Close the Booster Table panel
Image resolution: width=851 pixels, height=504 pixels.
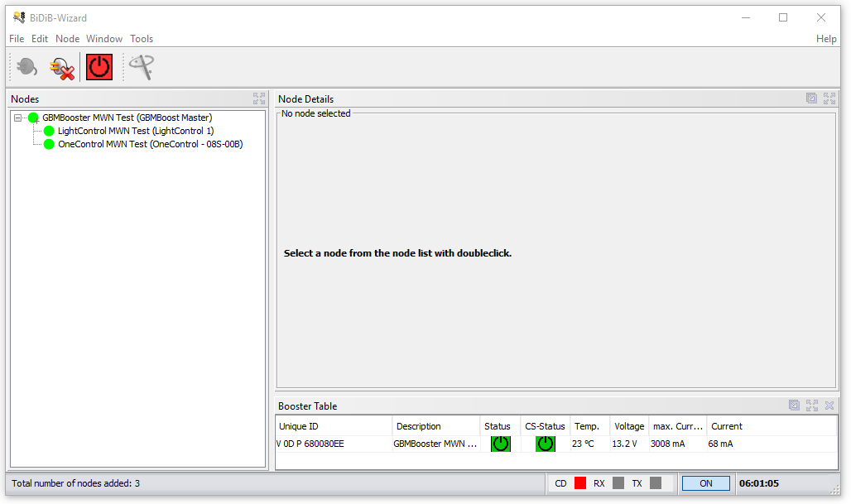pyautogui.click(x=829, y=406)
